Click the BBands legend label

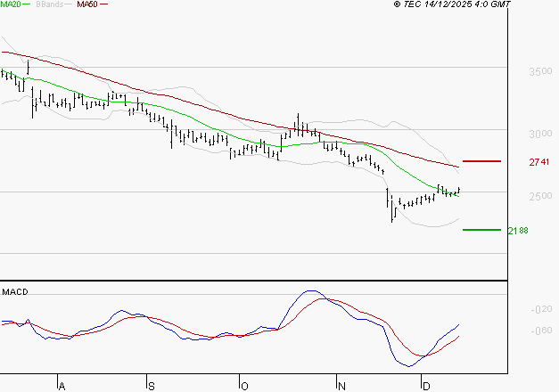[x=50, y=4]
